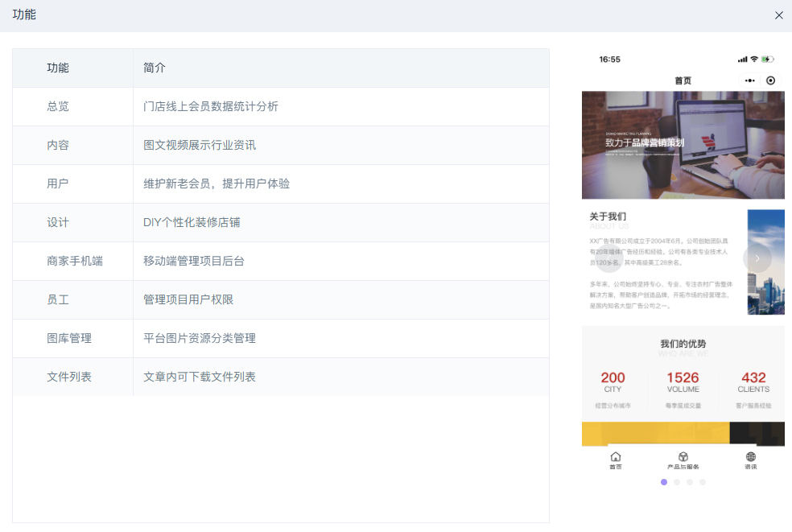Tap the 首页 home tab icon
Screen dimensions: 792x532
615,456
